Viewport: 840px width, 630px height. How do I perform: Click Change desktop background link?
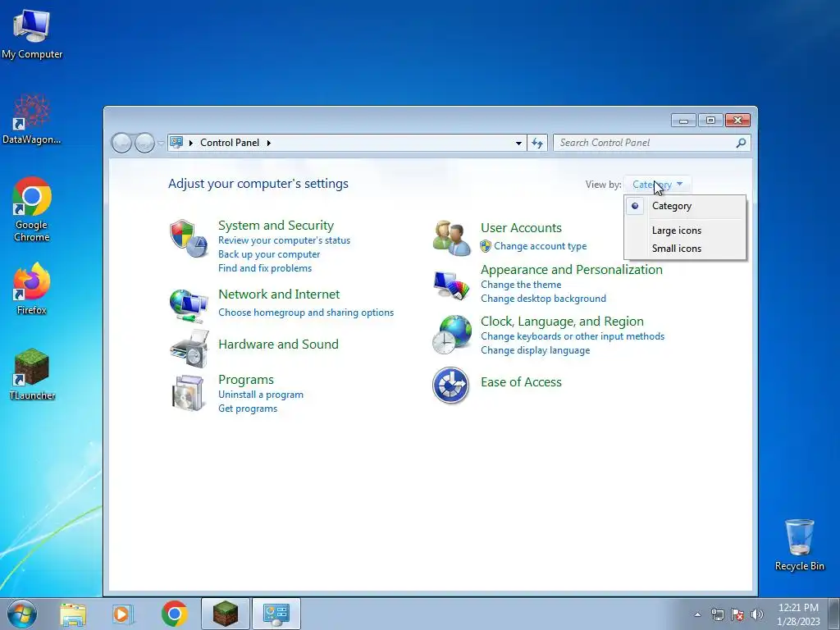point(543,299)
